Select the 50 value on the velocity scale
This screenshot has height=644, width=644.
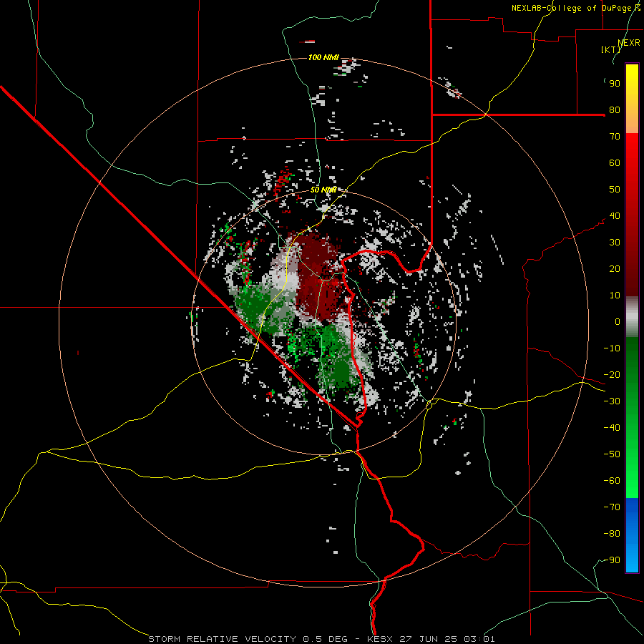(615, 190)
